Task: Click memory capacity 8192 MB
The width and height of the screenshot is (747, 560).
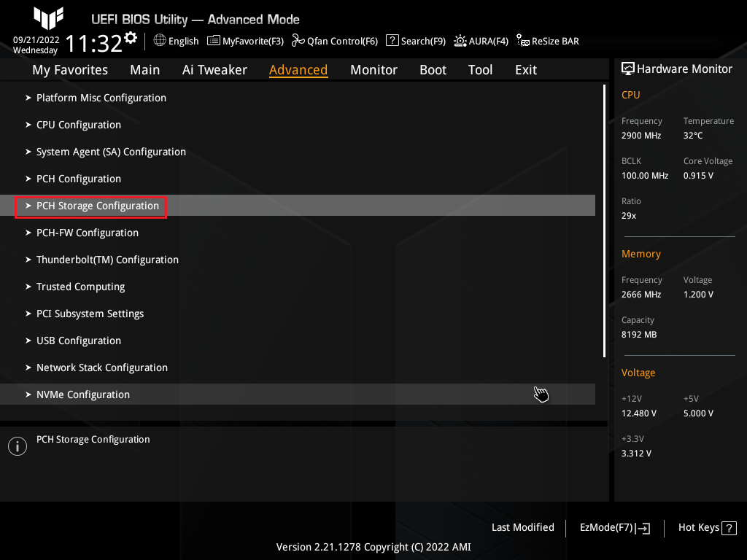Action: [x=639, y=335]
